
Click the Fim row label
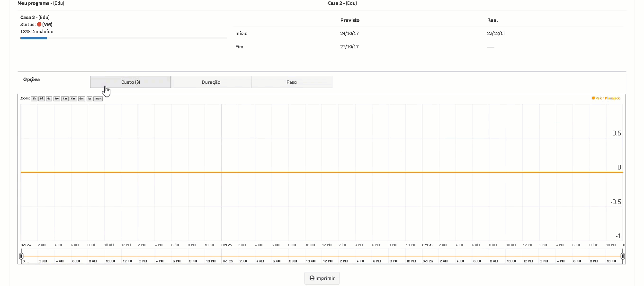pos(239,47)
